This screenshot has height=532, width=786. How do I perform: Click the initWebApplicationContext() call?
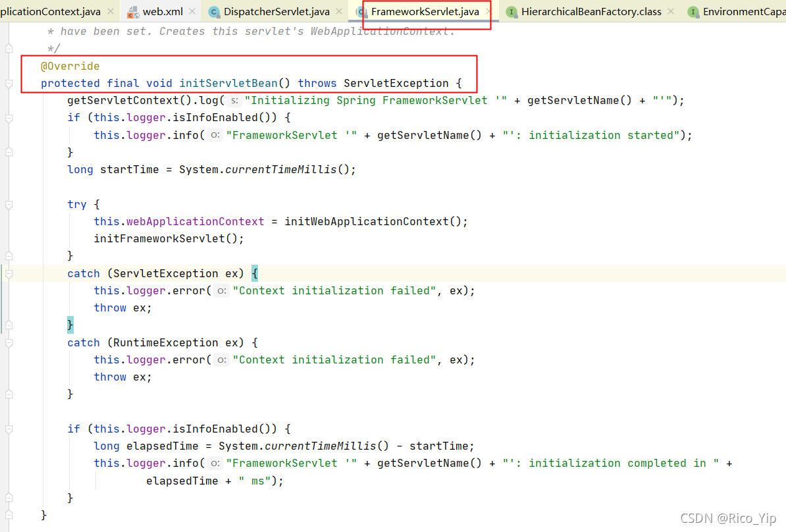tap(373, 222)
